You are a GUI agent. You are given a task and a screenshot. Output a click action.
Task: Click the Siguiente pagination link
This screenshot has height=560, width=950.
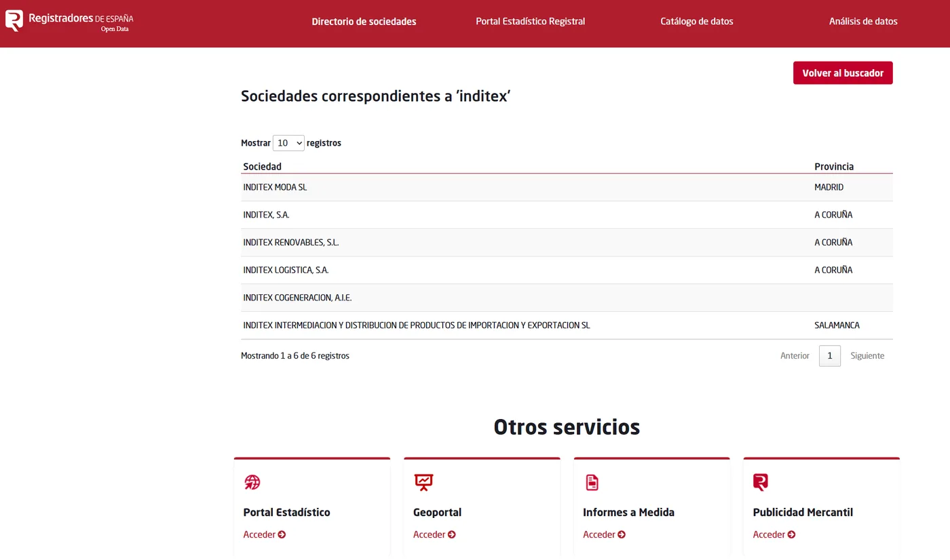coord(867,356)
